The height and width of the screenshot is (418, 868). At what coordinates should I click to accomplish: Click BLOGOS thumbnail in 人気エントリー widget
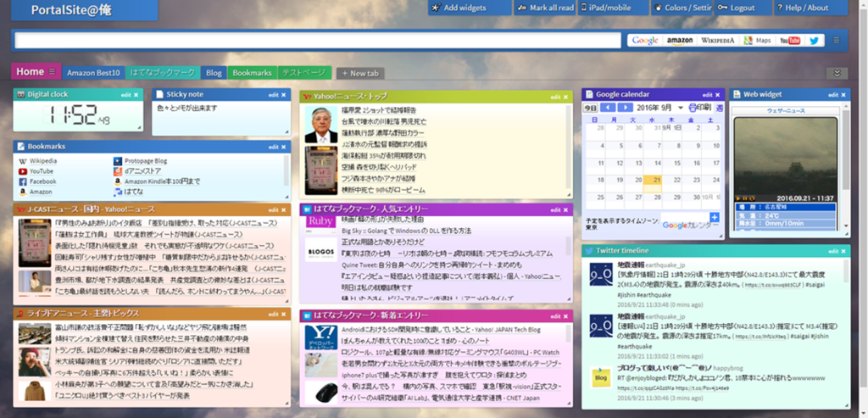click(x=321, y=252)
